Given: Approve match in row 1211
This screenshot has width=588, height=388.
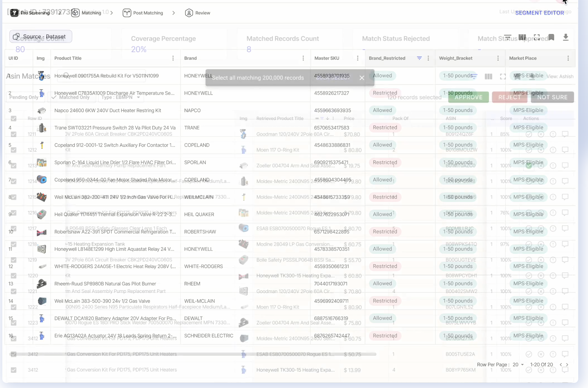Looking at the screenshot, I should tap(529, 134).
